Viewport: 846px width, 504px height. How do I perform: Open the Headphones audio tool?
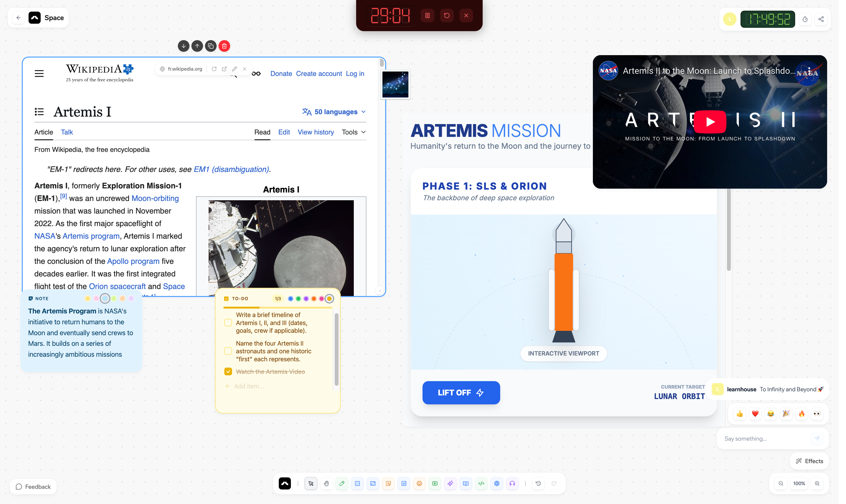pyautogui.click(x=512, y=483)
